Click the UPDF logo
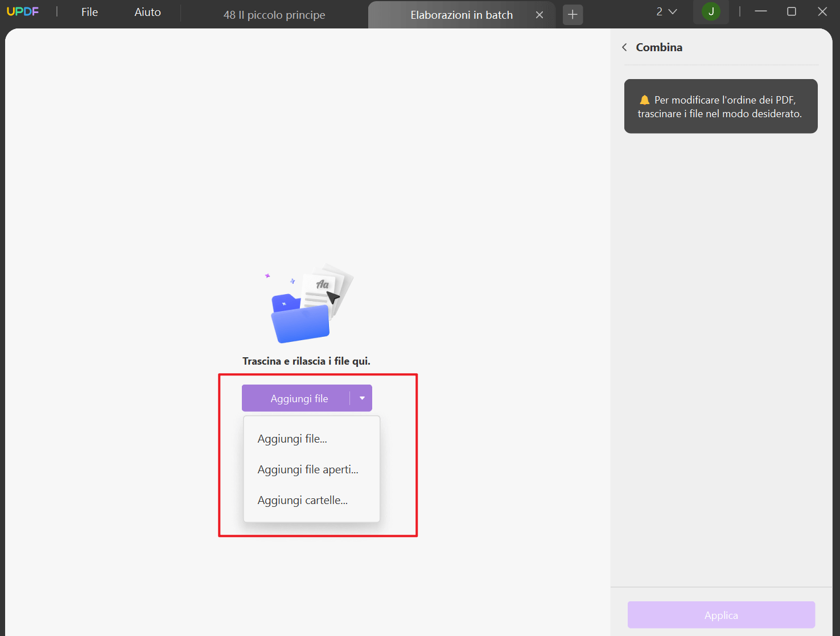 tap(23, 12)
